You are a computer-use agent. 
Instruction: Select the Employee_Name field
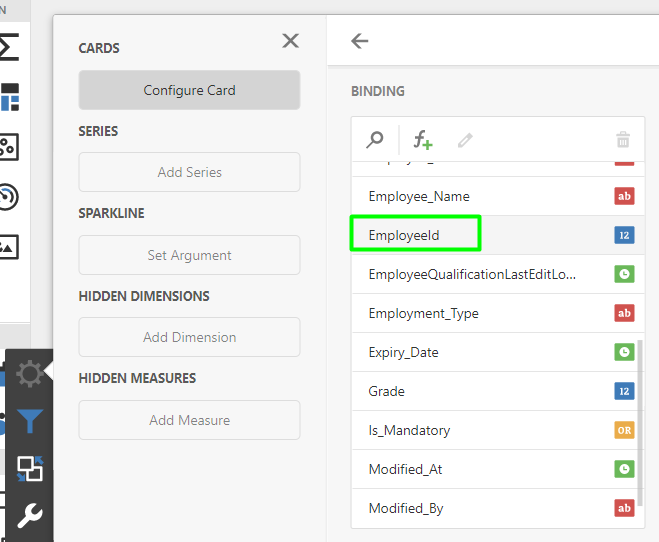tap(498, 196)
